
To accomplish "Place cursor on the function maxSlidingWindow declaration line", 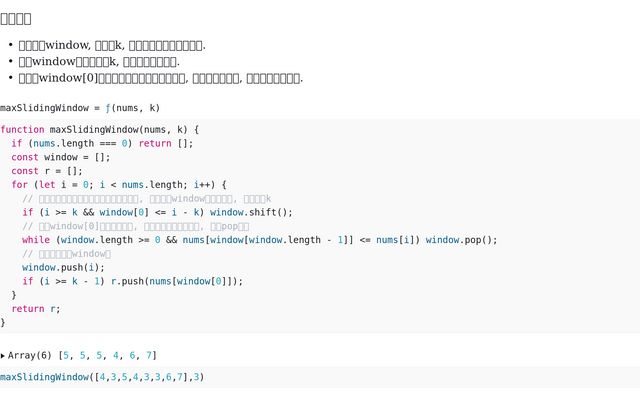I will click(100, 129).
